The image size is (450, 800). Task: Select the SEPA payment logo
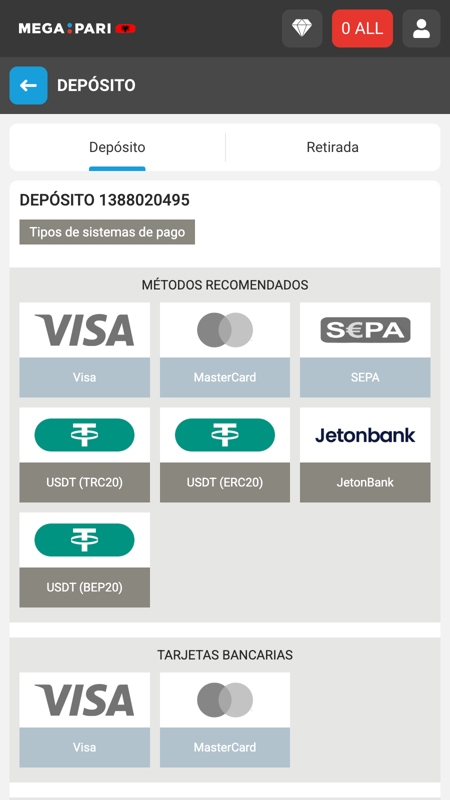[365, 330]
